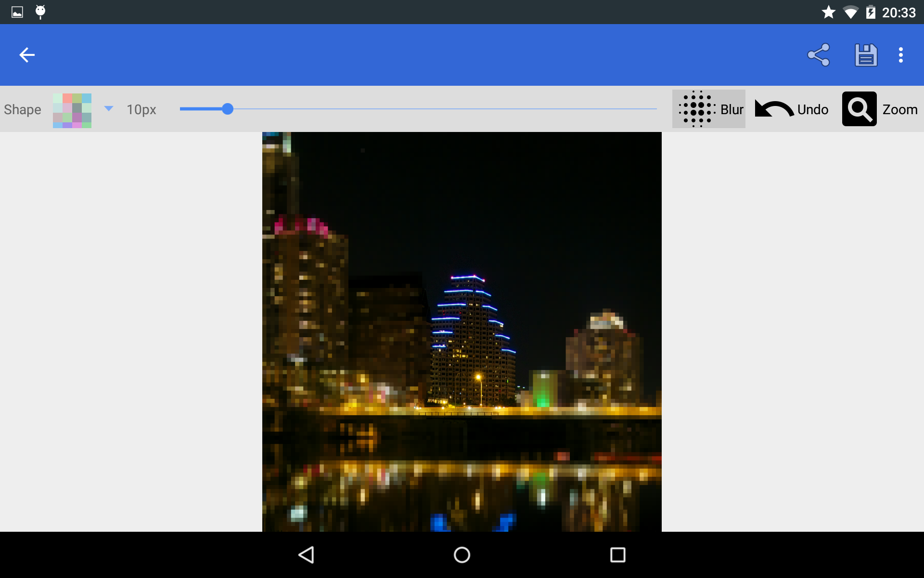
Task: Open the three-dot overflow menu
Action: pyautogui.click(x=900, y=55)
